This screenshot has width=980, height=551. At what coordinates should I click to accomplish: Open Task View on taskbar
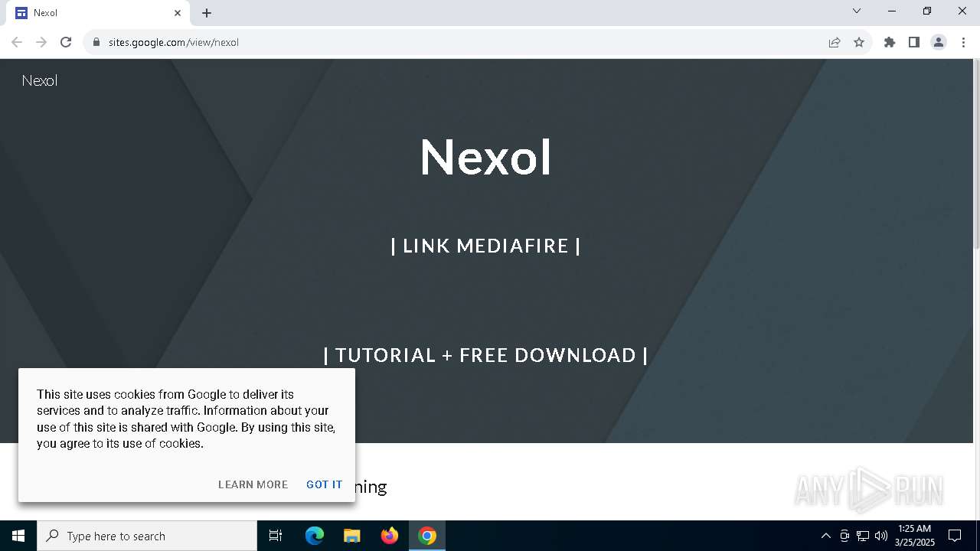point(276,536)
